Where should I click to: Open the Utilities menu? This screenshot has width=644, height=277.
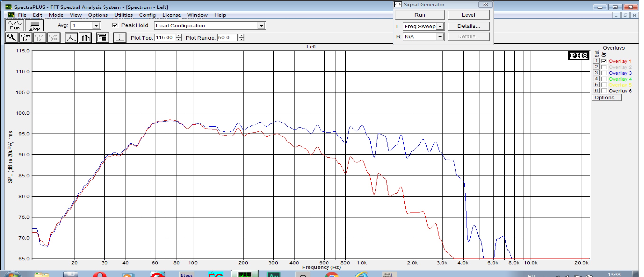tap(123, 15)
